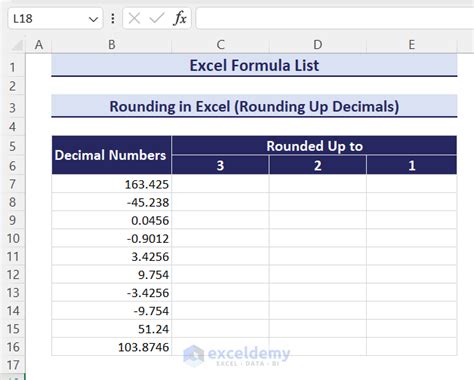
Task: Click empty cell D9 in row 0.0456
Action: (x=318, y=220)
